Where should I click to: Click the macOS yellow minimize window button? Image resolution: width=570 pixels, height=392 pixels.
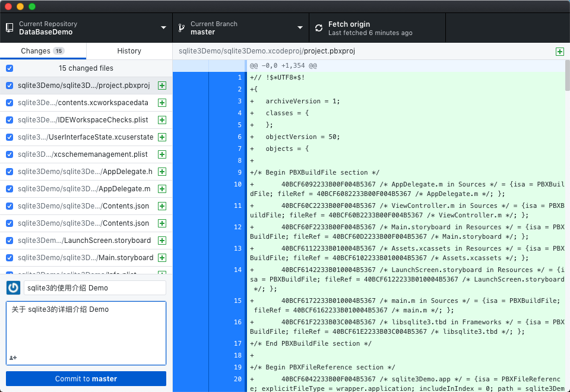(x=20, y=6)
